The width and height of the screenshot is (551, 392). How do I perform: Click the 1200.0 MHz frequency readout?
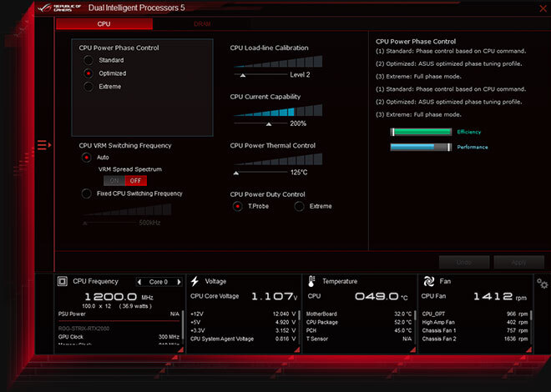click(119, 297)
